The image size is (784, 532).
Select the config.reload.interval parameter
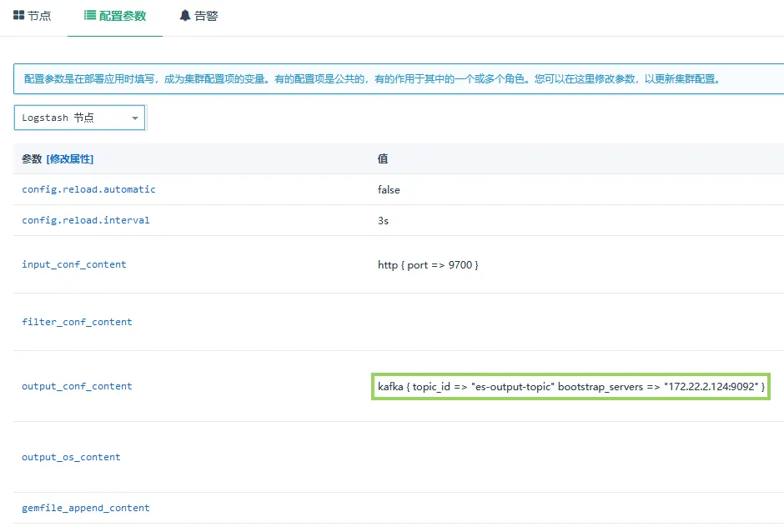click(x=86, y=220)
